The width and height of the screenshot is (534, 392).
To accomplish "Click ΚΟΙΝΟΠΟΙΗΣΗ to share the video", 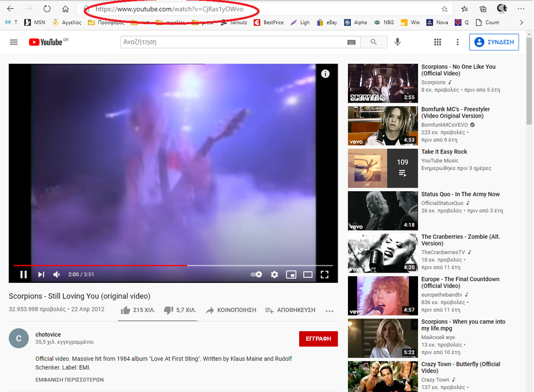I will [231, 311].
